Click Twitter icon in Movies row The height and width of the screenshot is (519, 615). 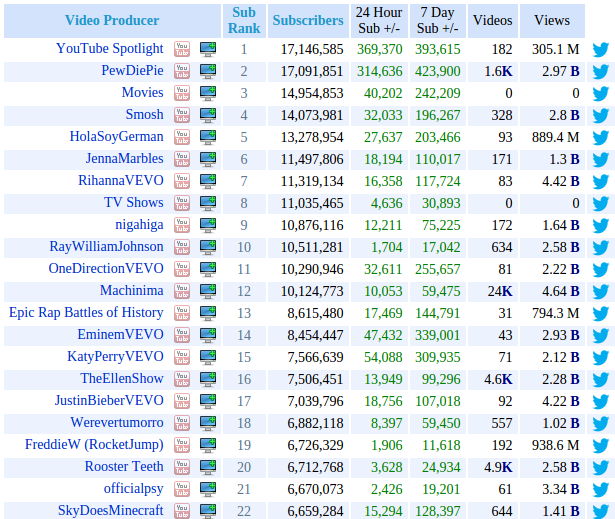(x=600, y=94)
